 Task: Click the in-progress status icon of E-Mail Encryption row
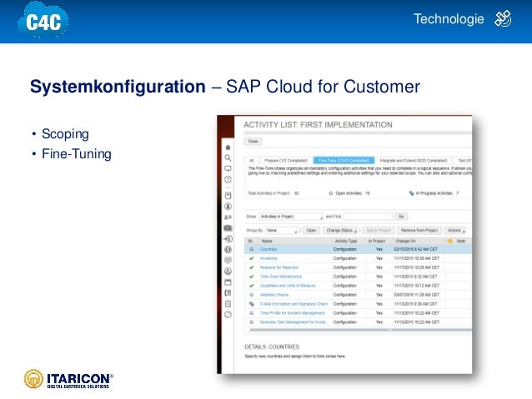pyautogui.click(x=252, y=304)
